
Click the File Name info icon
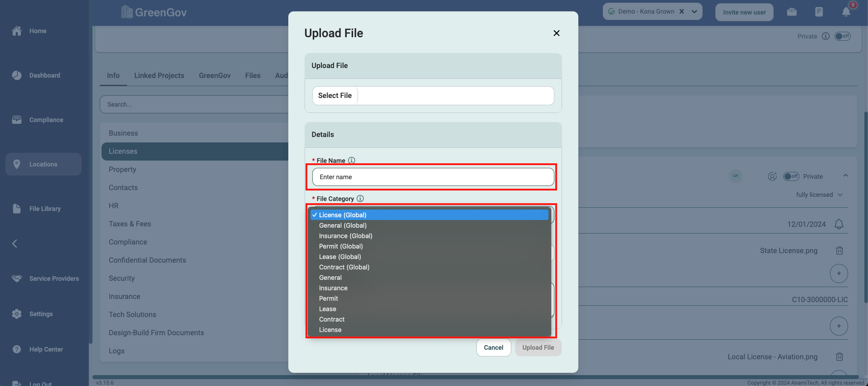[x=351, y=161]
